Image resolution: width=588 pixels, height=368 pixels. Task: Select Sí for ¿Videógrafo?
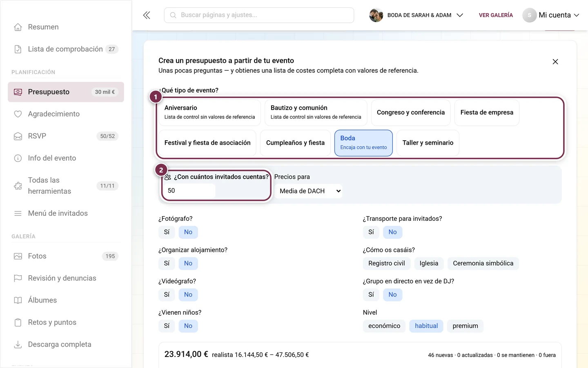point(167,295)
